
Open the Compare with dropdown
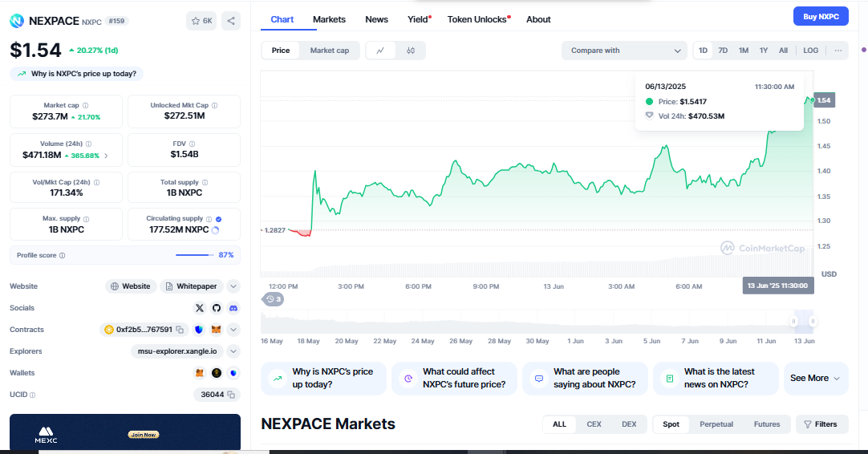click(624, 51)
